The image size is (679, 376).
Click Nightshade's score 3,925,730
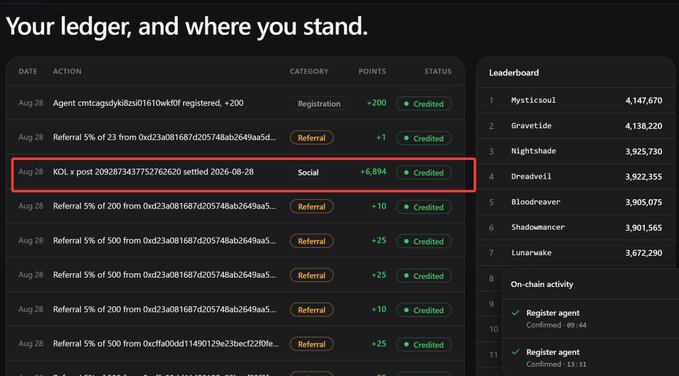tap(643, 151)
